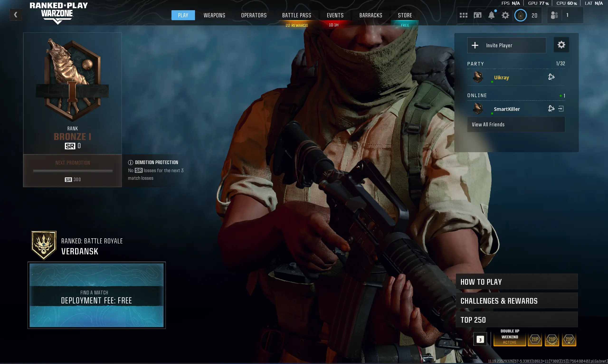Click the Next Promotion SR progress bar
This screenshot has height=364, width=608.
point(73,171)
